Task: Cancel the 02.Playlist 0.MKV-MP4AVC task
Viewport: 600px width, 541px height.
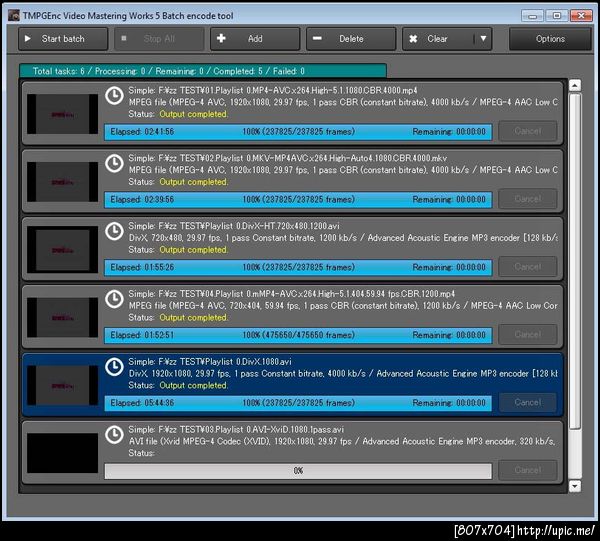Action: point(528,199)
